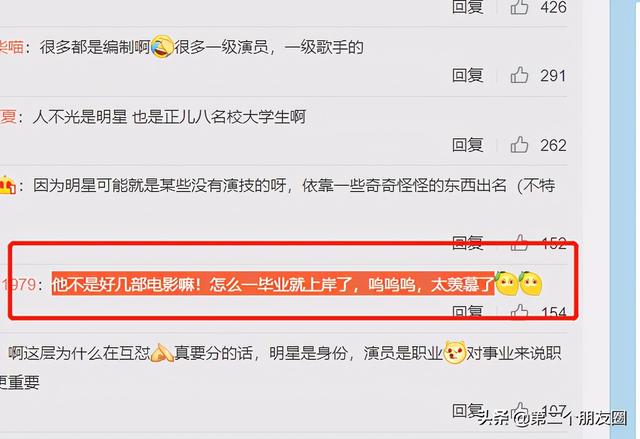Open the username ending in 夏
Image resolution: width=640 pixels, height=439 pixels.
(x=8, y=117)
